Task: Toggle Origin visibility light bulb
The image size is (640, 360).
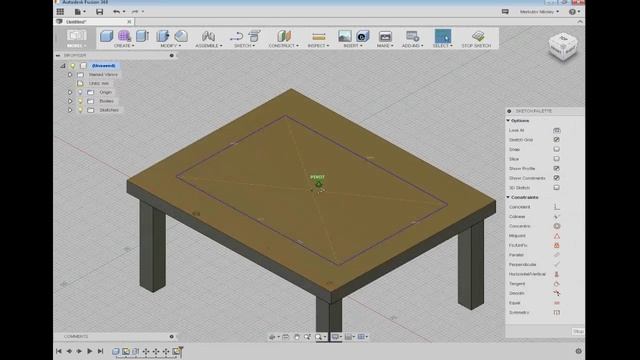Action: point(80,92)
